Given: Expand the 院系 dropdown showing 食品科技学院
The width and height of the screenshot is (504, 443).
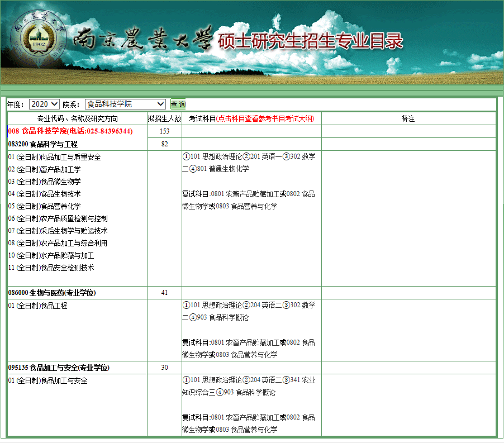Looking at the screenshot, I should pos(125,104).
